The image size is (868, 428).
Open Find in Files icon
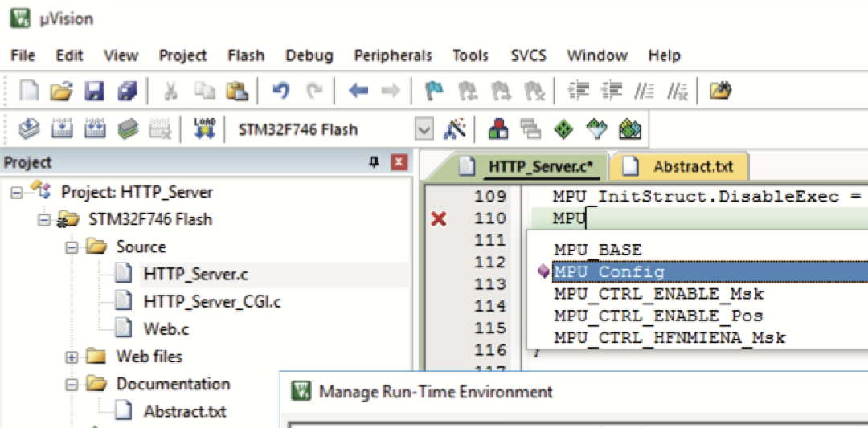(721, 92)
